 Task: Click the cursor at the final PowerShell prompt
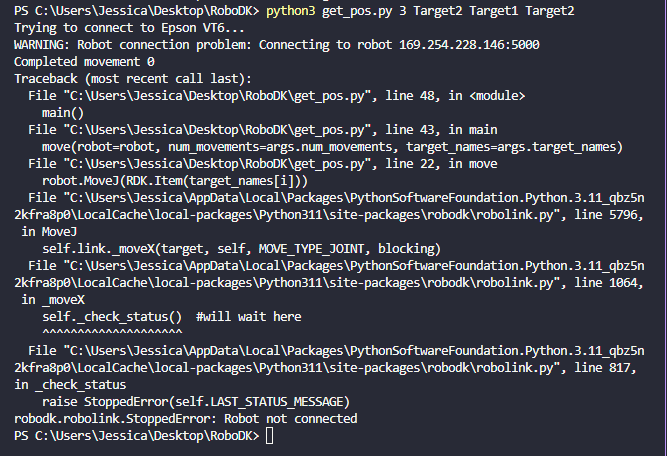(270, 437)
